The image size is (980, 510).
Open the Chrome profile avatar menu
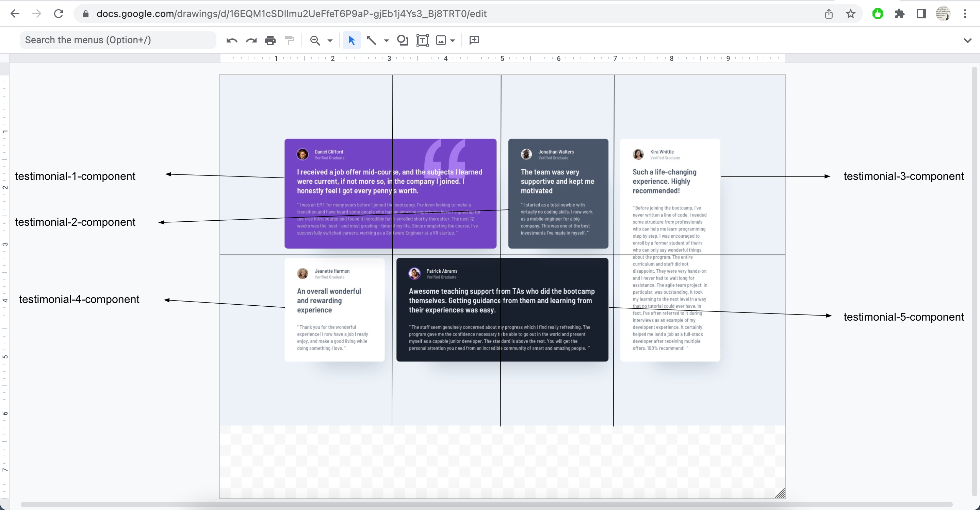pos(943,14)
